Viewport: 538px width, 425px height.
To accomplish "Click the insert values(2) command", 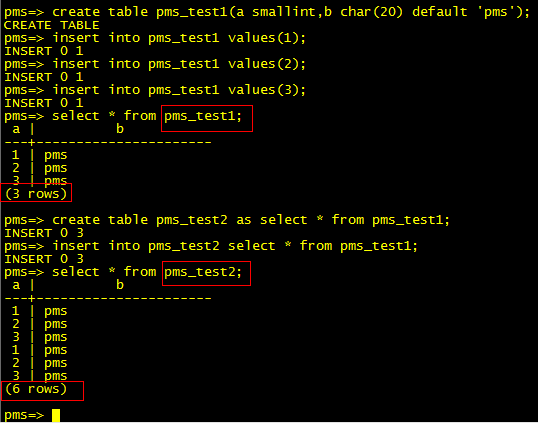I will coord(155,64).
